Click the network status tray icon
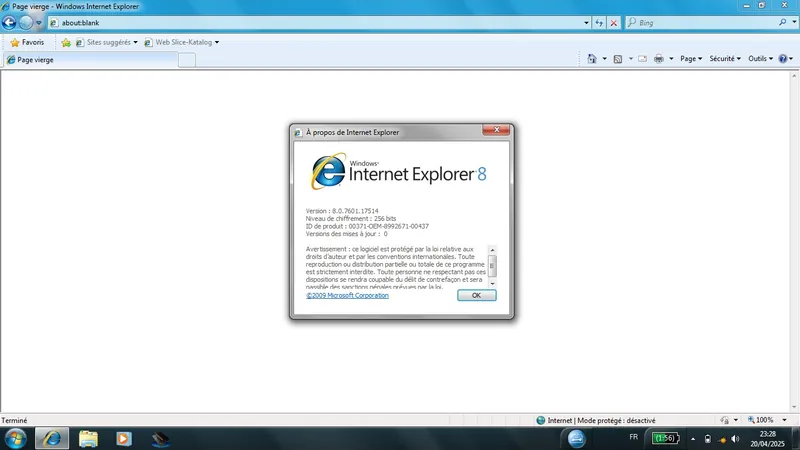 point(722,439)
